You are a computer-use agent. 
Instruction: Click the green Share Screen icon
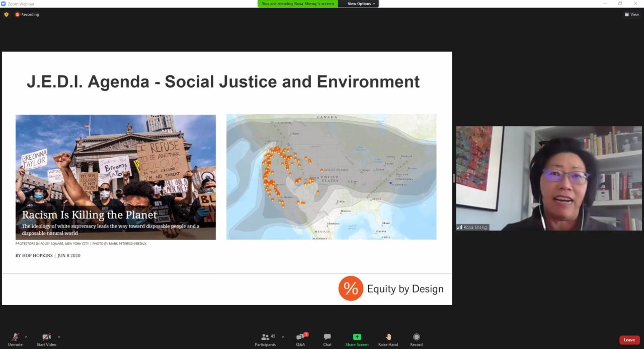pyautogui.click(x=357, y=337)
